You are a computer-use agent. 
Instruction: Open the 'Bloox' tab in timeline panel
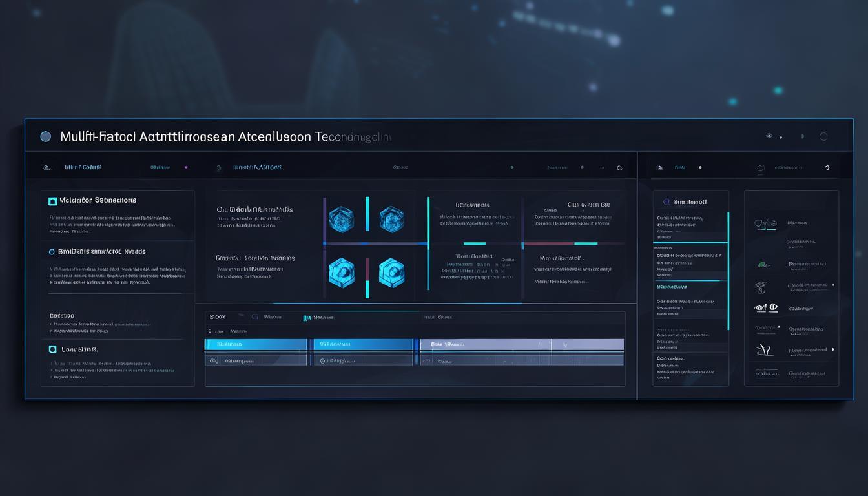218,317
